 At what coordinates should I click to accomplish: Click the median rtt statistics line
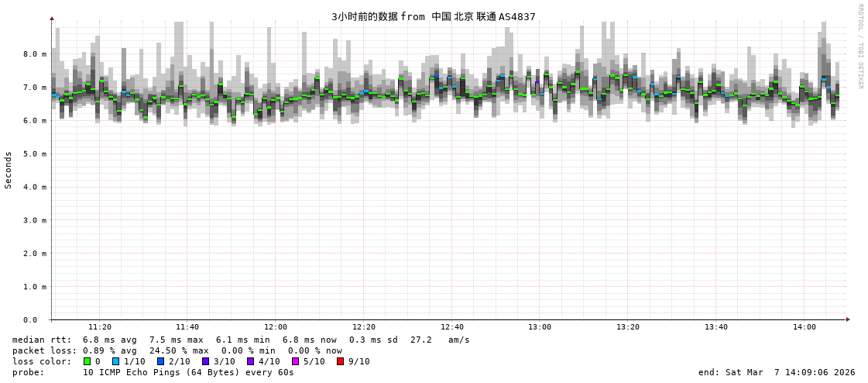click(241, 340)
